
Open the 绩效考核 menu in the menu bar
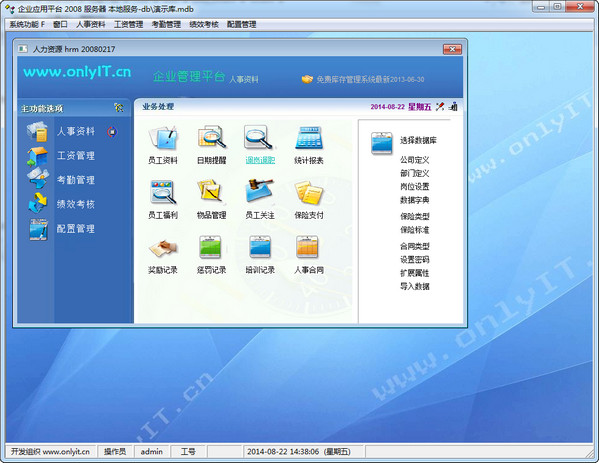[204, 24]
